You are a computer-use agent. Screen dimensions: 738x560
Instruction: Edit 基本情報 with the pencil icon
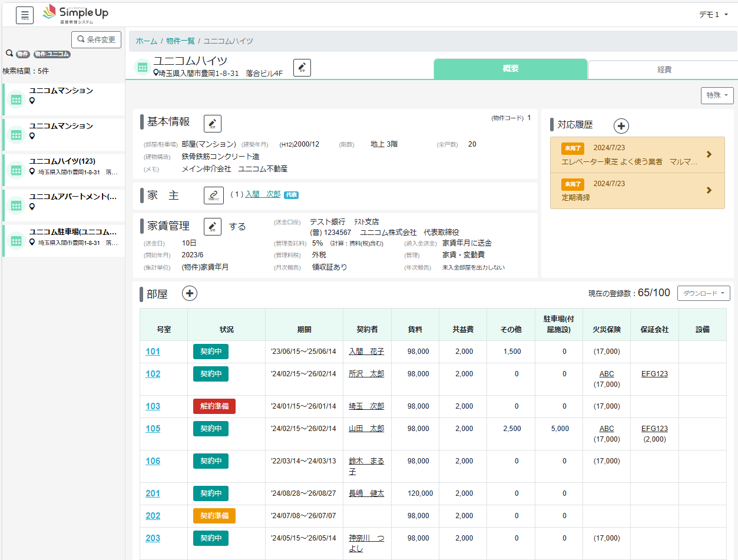[x=213, y=124]
